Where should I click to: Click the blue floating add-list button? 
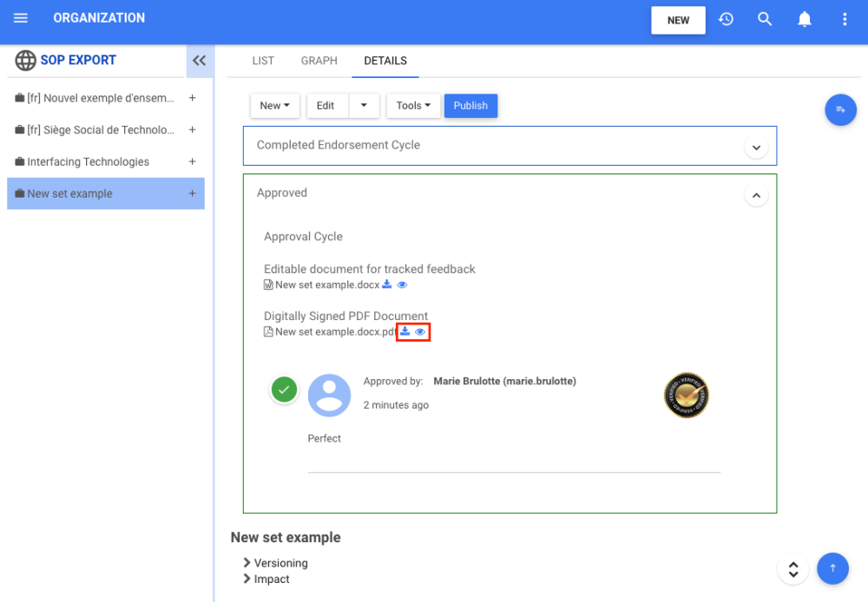840,109
